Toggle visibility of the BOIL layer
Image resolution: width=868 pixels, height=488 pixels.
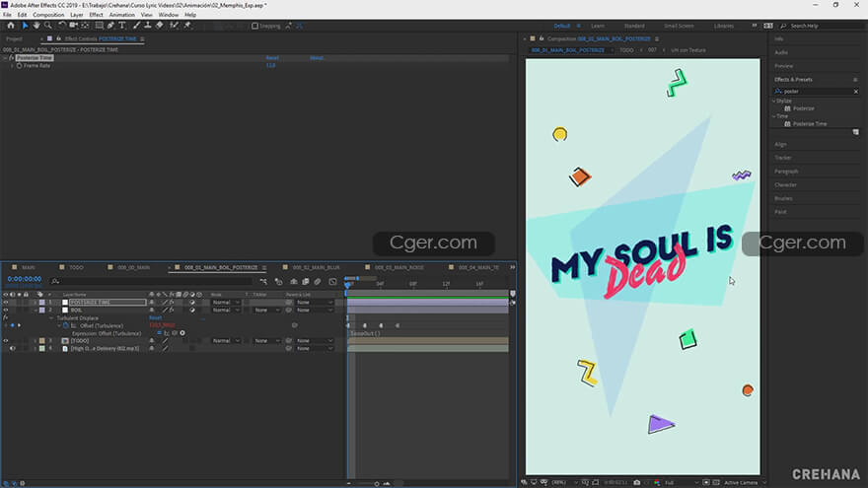tap(6, 310)
